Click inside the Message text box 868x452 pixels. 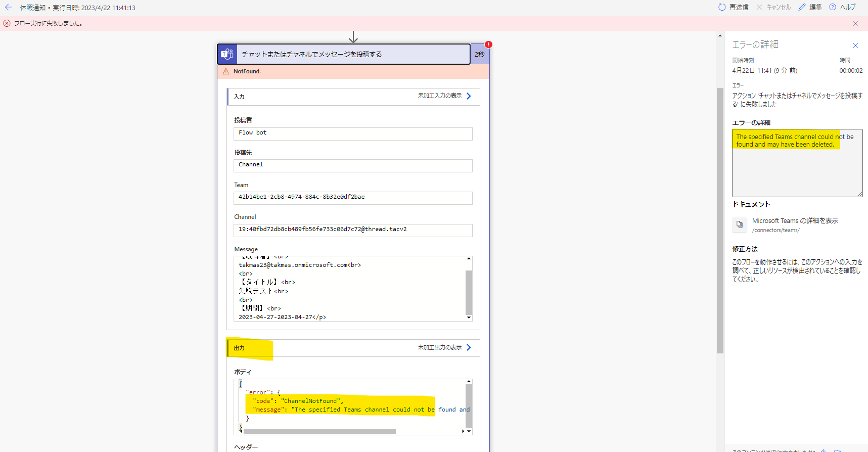349,289
